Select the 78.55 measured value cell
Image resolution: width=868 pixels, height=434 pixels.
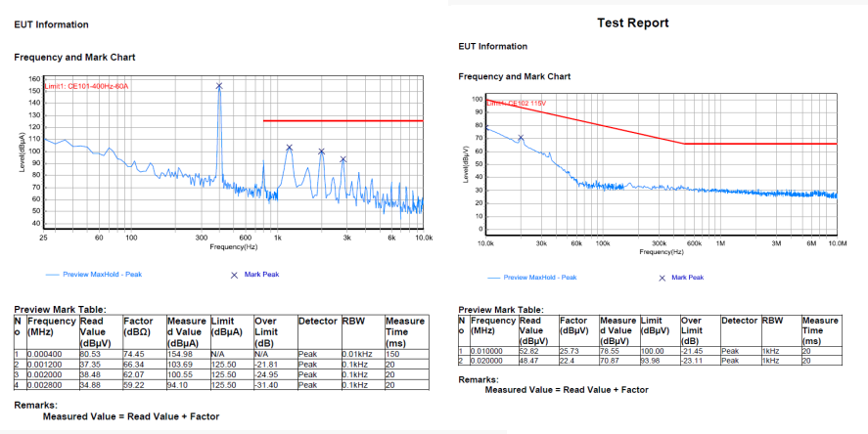pyautogui.click(x=612, y=352)
